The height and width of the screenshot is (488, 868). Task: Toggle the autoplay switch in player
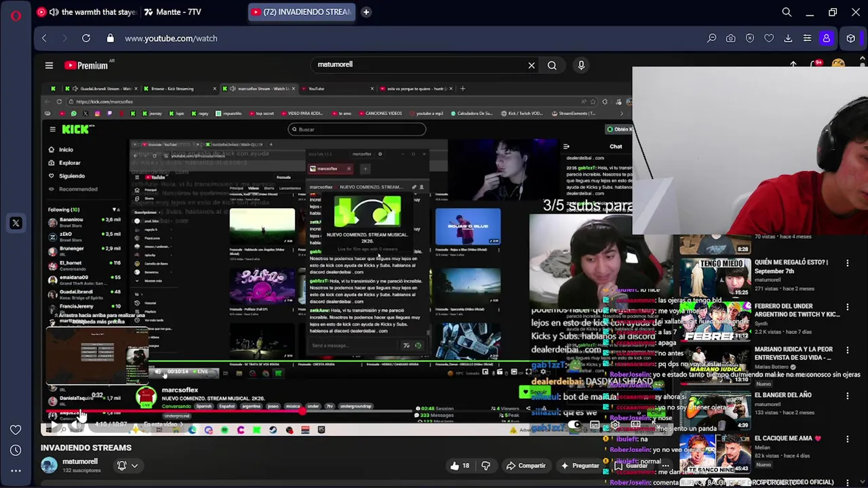[574, 426]
